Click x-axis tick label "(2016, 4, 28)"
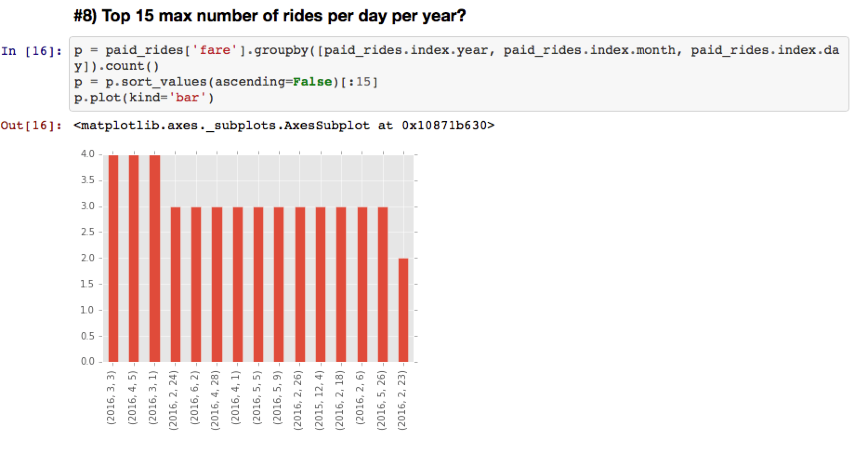This screenshot has height=453, width=868. point(215,400)
